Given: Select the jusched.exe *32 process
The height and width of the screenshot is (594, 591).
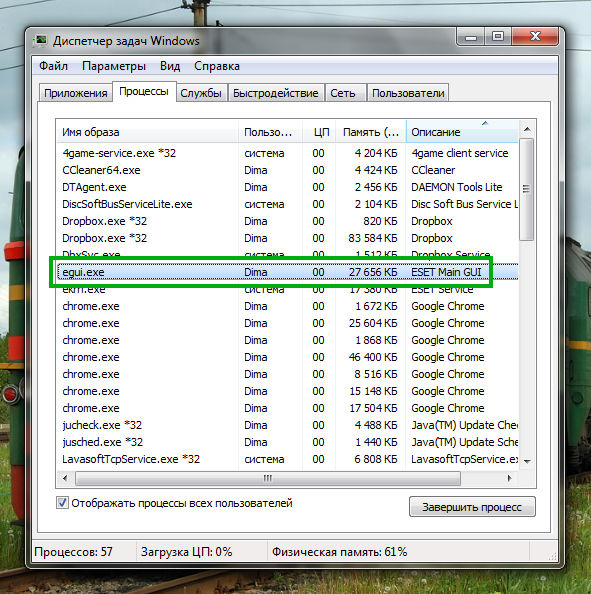Looking at the screenshot, I should (287, 442).
